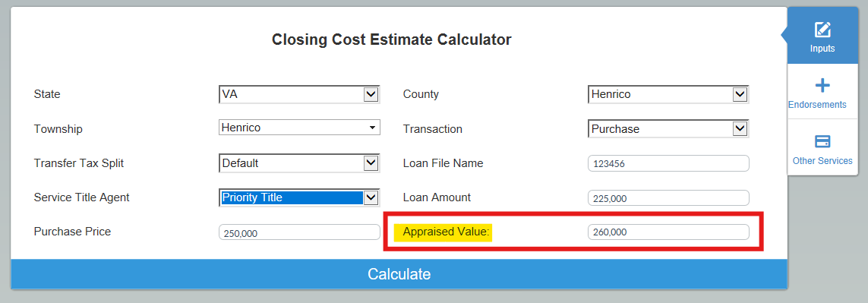Click the Calculate button
This screenshot has height=303, width=868.
(x=399, y=273)
